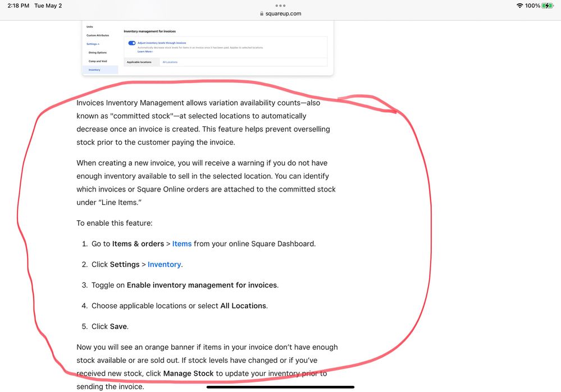Select Comp and Void in sidebar
The width and height of the screenshot is (561, 392).
[97, 61]
